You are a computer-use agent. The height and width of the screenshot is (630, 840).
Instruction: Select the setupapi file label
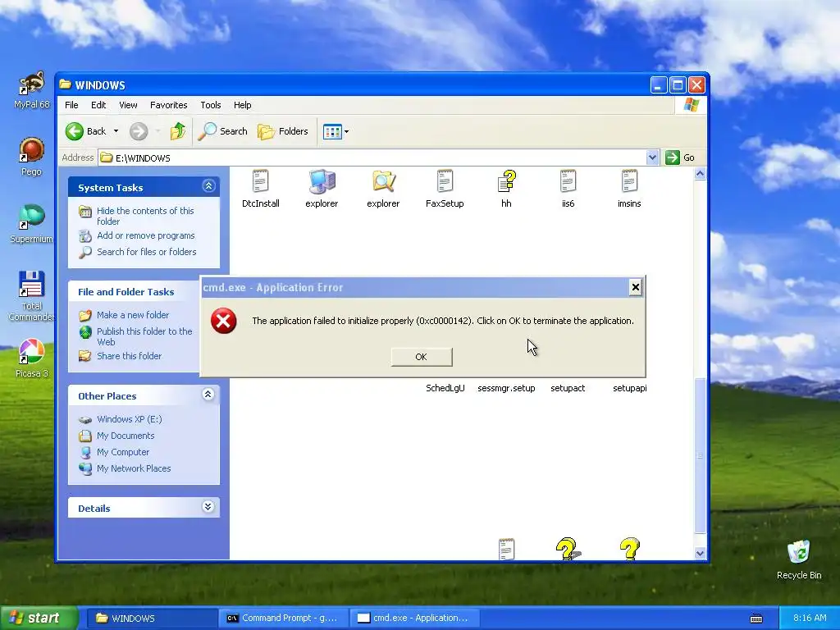[629, 388]
